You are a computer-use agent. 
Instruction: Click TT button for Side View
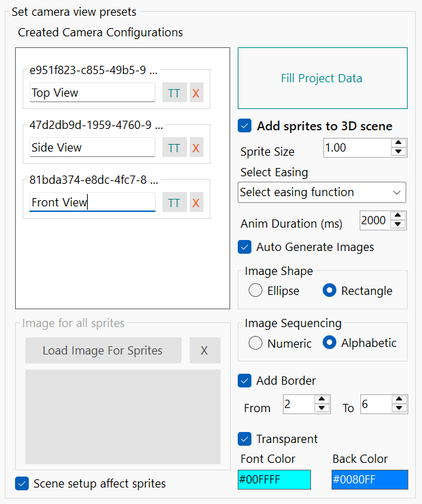pyautogui.click(x=175, y=147)
